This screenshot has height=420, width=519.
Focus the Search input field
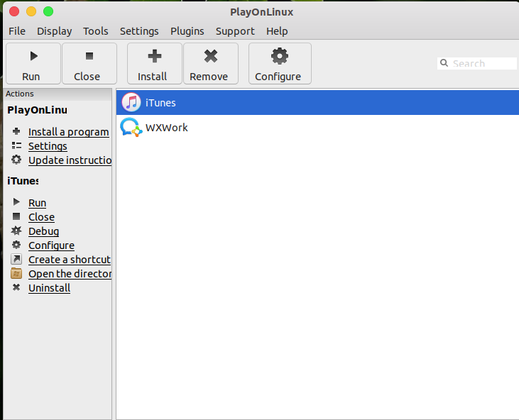[x=477, y=63]
